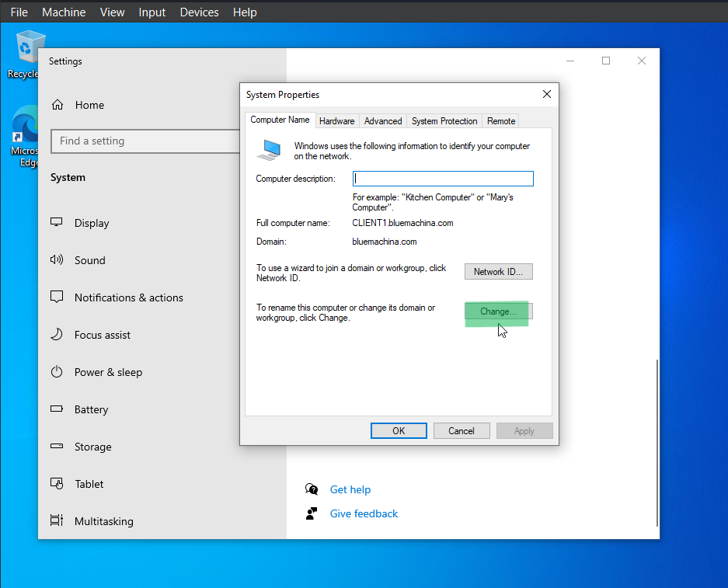The image size is (728, 588).
Task: Switch to the System Protection tab
Action: (444, 121)
